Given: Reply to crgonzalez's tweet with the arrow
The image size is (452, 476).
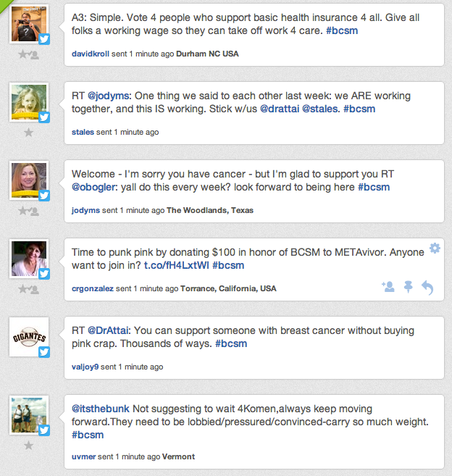Looking at the screenshot, I should [x=427, y=288].
